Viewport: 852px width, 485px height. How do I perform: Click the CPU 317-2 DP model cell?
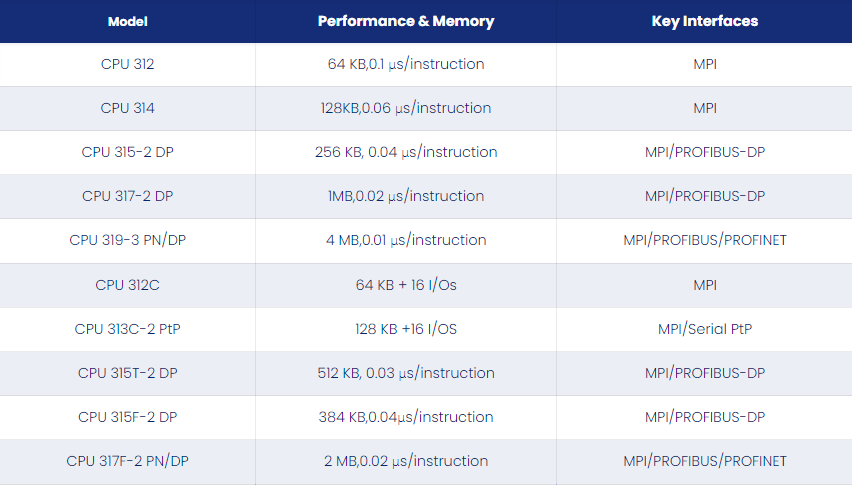[128, 196]
